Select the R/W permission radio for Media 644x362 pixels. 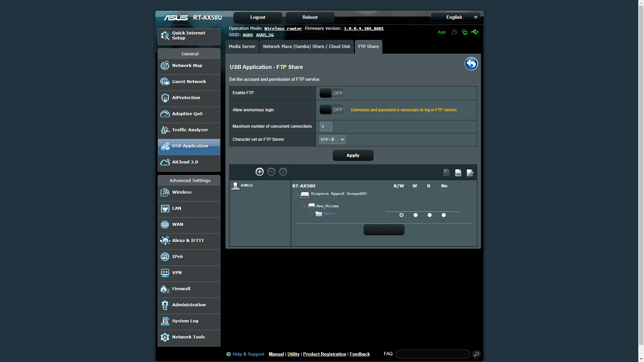point(401,215)
